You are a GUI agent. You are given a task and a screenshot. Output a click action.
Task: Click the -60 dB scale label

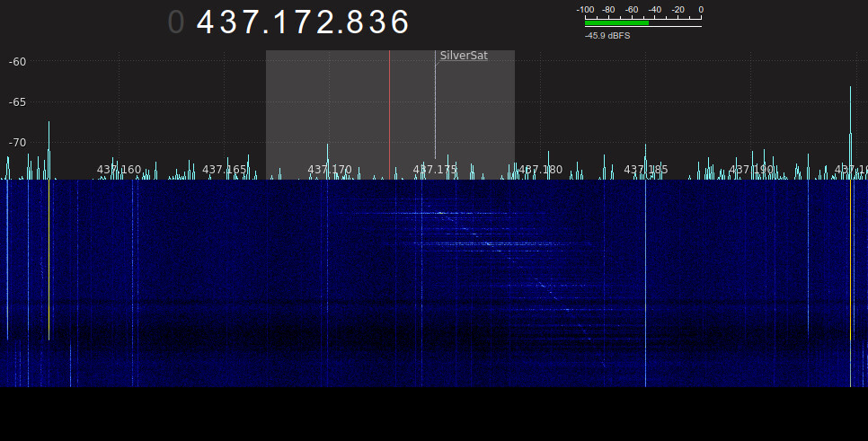(x=17, y=61)
